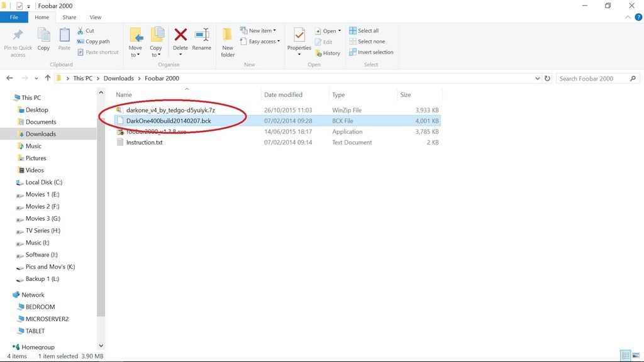Create a New folder
644x362 pixels.
pyautogui.click(x=228, y=42)
